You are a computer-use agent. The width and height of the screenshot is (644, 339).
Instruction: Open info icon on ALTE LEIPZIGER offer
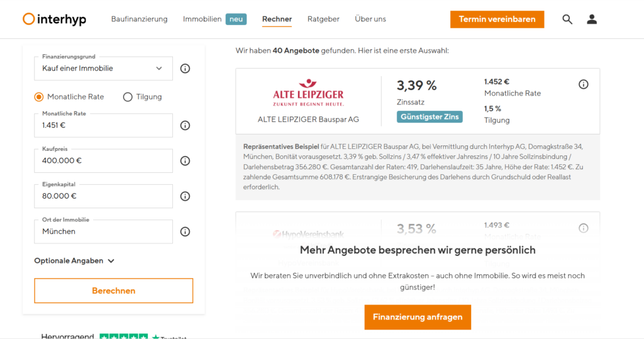click(x=583, y=84)
